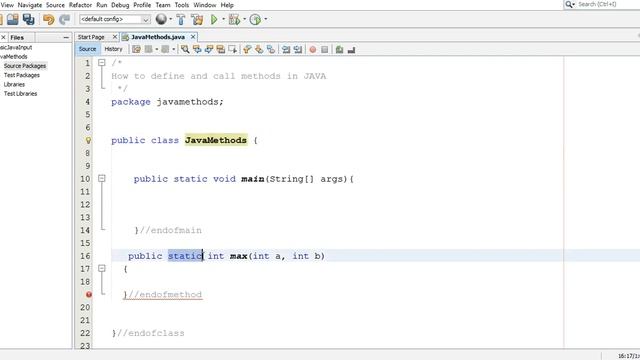
Task: Click the Open Project toolbar icon
Action: [x=12, y=19]
